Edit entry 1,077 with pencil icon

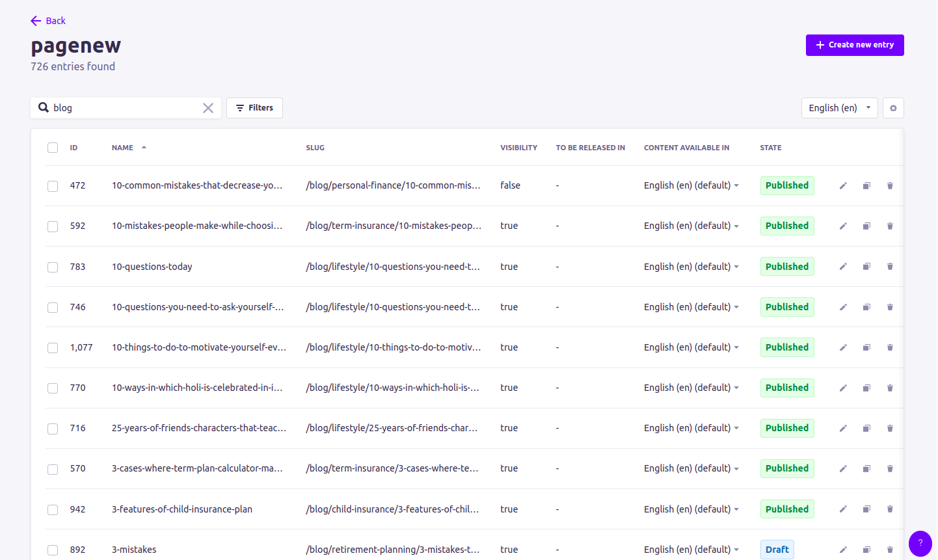tap(843, 347)
